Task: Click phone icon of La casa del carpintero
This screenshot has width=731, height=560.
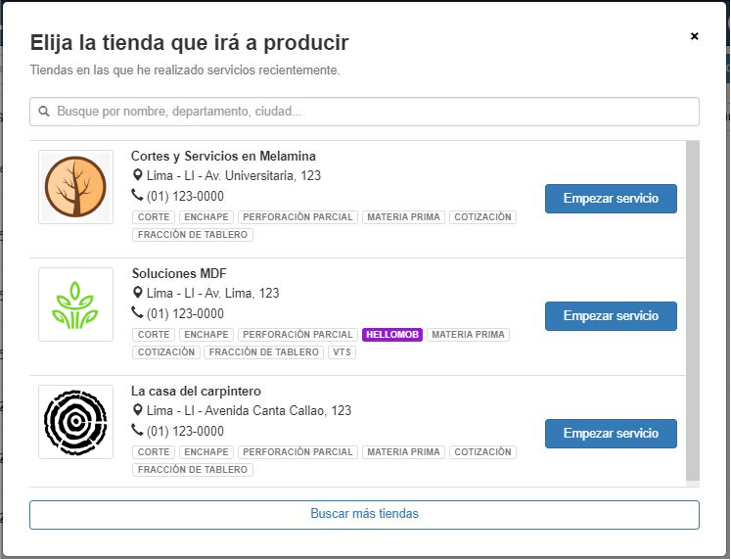Action: pos(137,430)
